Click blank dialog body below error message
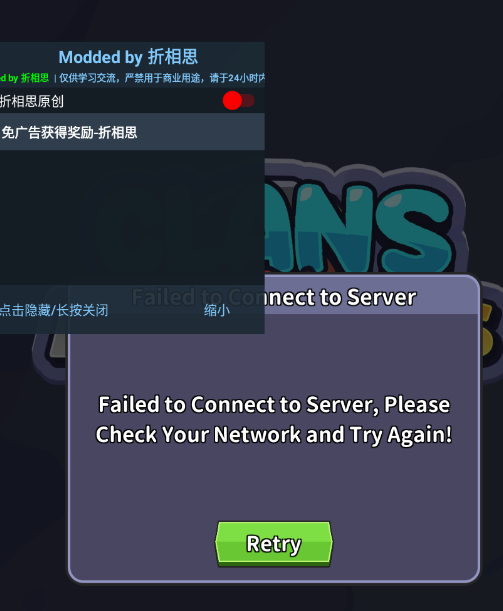Image resolution: width=503 pixels, height=611 pixels. click(274, 483)
